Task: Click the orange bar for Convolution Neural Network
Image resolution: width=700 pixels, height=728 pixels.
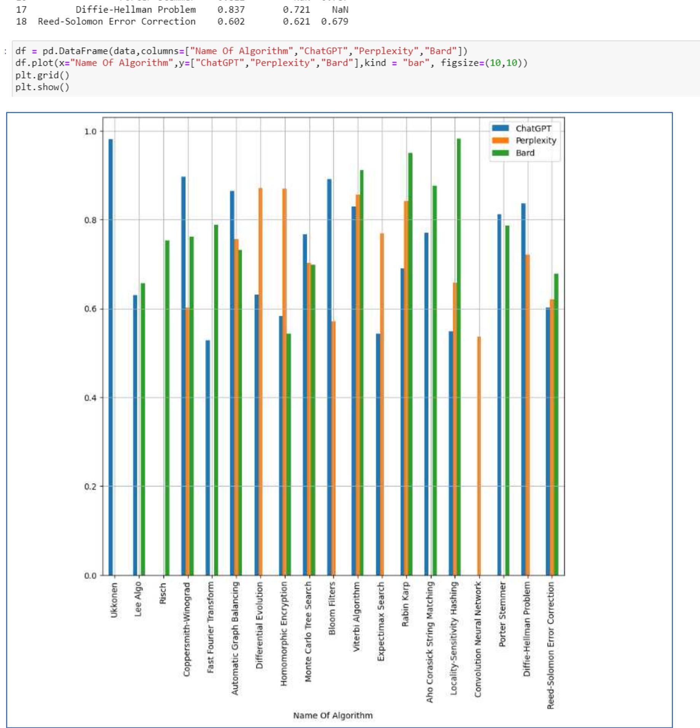Action: (479, 456)
